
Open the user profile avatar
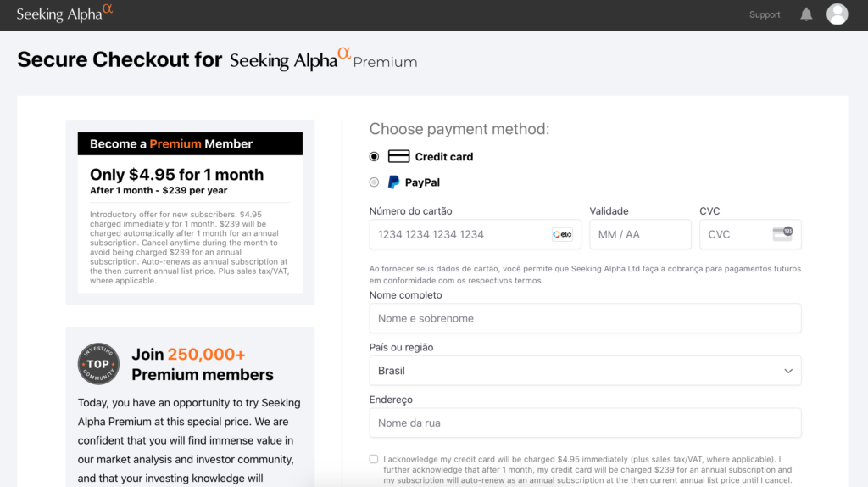point(837,14)
